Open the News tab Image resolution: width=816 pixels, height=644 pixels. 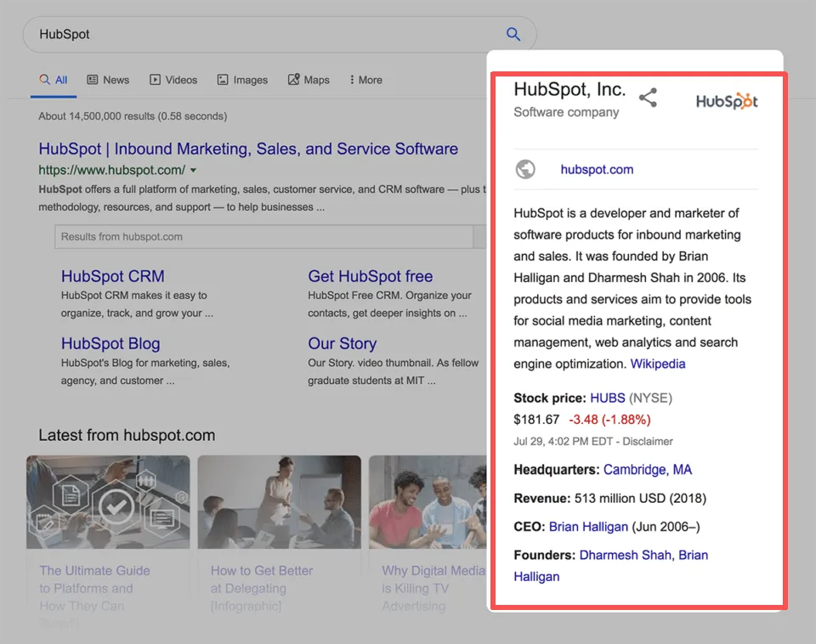(x=108, y=80)
